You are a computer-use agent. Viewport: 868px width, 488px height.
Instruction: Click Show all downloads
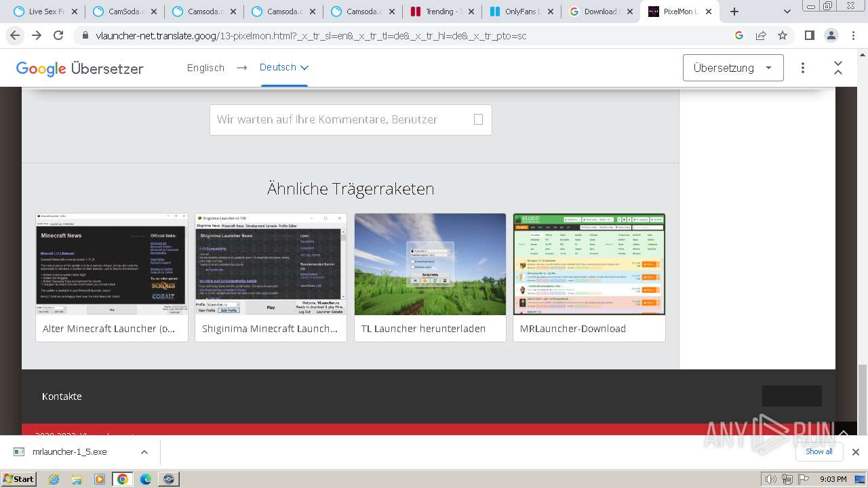[818, 451]
